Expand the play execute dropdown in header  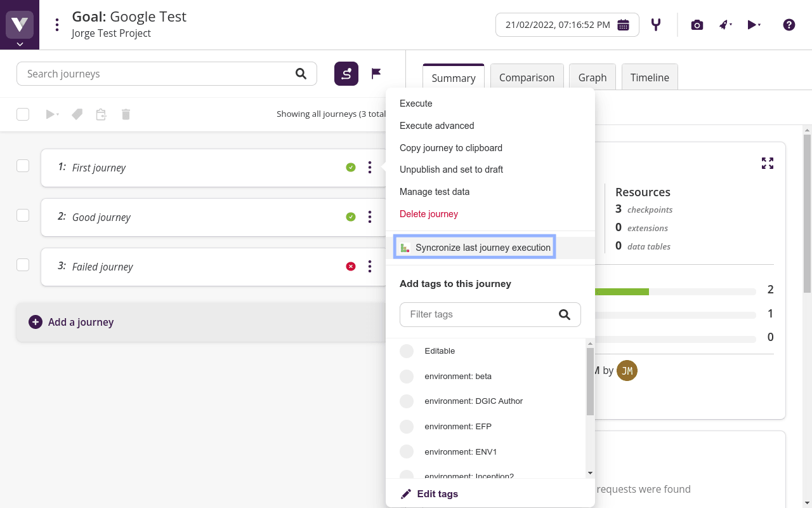[754, 25]
